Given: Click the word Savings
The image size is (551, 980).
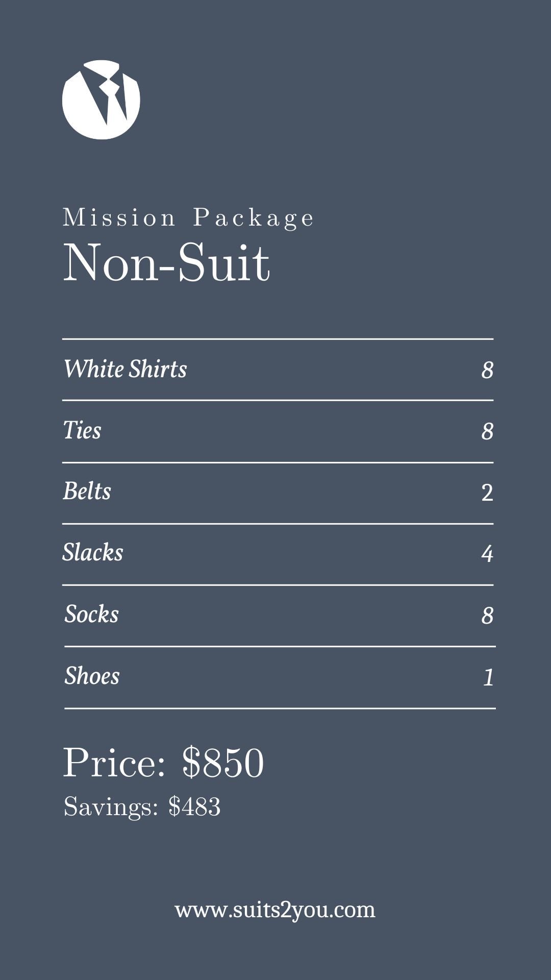Looking at the screenshot, I should pos(111,807).
